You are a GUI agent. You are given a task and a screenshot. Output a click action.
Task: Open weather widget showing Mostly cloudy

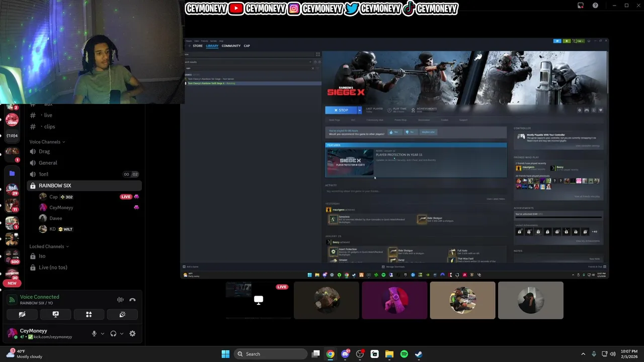tap(25, 354)
